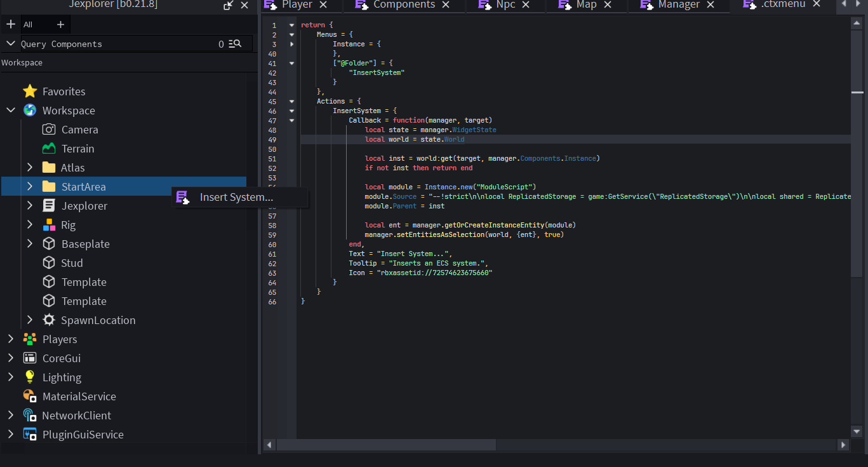Image resolution: width=868 pixels, height=467 pixels.
Task: Select the .ctxmenu tab
Action: click(782, 5)
